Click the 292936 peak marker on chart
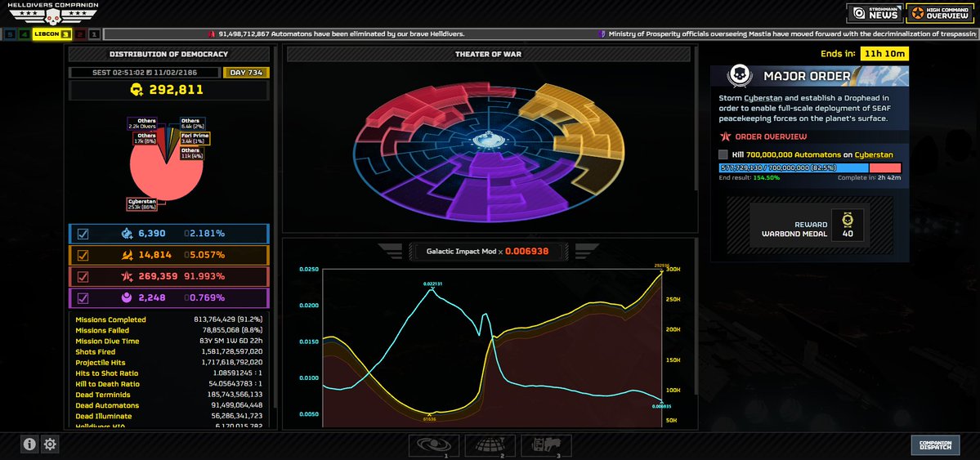The image size is (980, 460). point(661,269)
